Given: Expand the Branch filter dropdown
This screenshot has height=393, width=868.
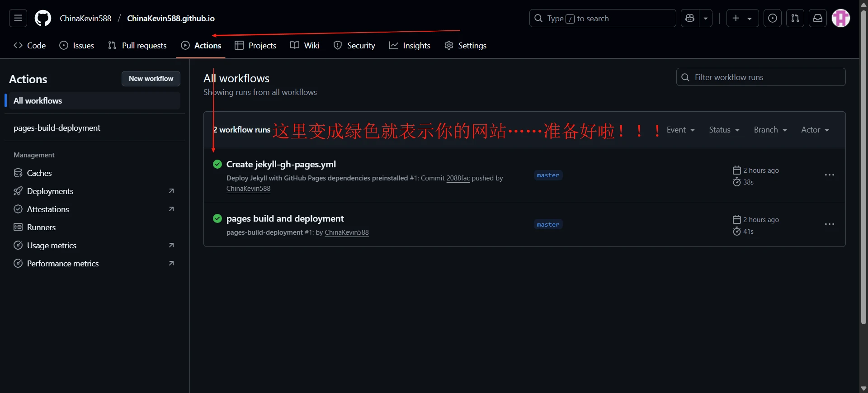Looking at the screenshot, I should click(770, 130).
